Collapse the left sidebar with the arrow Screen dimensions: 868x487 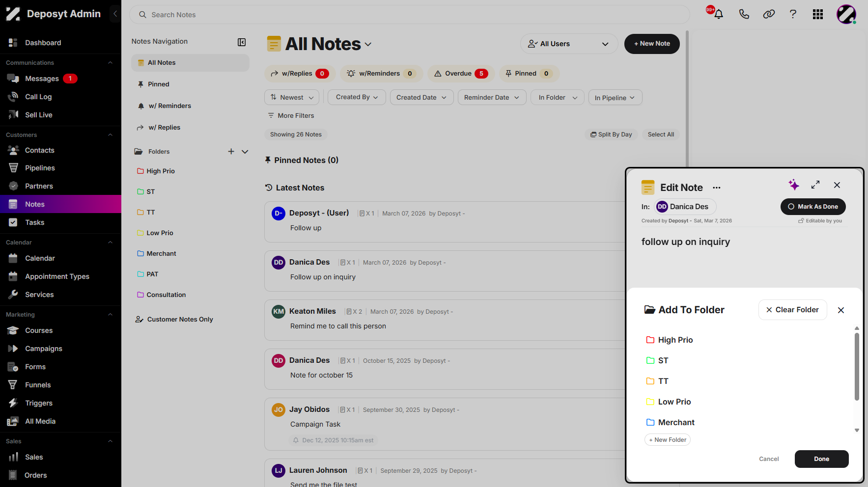(115, 14)
